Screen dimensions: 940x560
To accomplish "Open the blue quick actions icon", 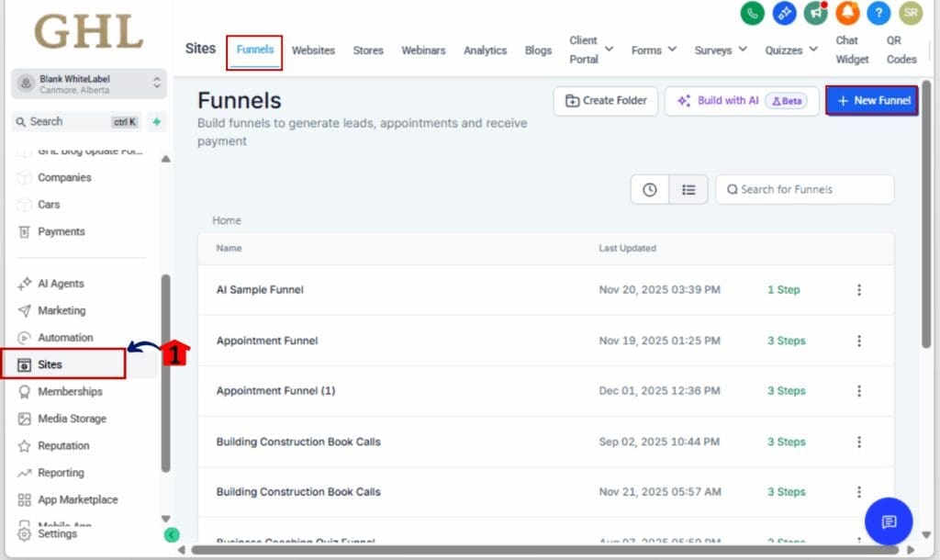I will (784, 13).
